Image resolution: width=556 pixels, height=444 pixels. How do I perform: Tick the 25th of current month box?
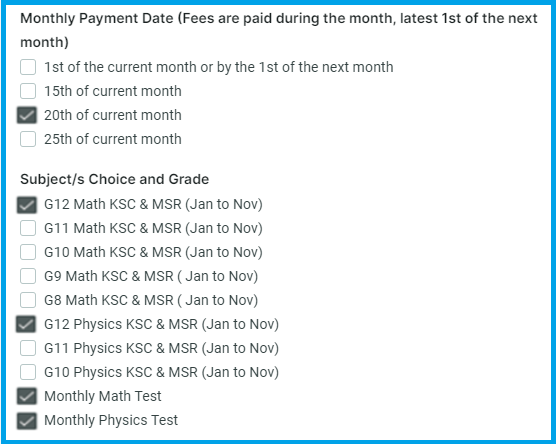pyautogui.click(x=28, y=139)
